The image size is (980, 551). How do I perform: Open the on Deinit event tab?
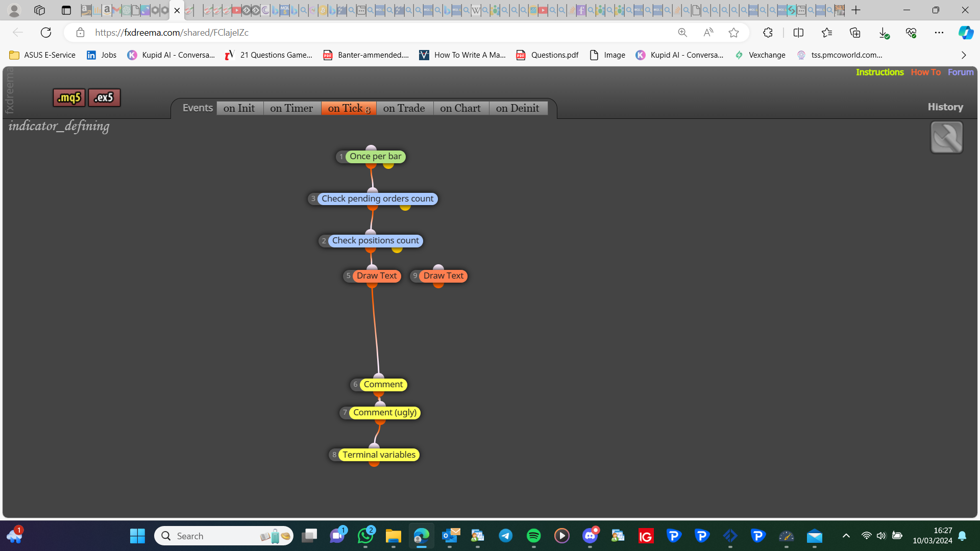point(518,108)
